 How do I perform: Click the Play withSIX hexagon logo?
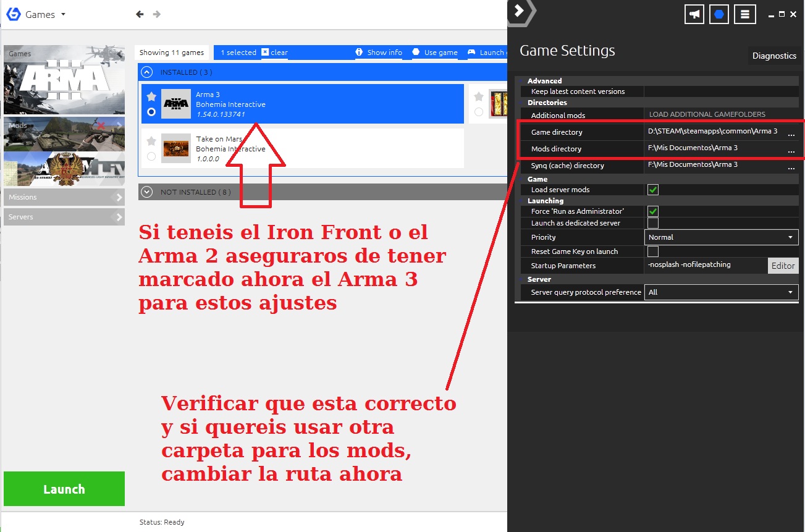[13, 14]
